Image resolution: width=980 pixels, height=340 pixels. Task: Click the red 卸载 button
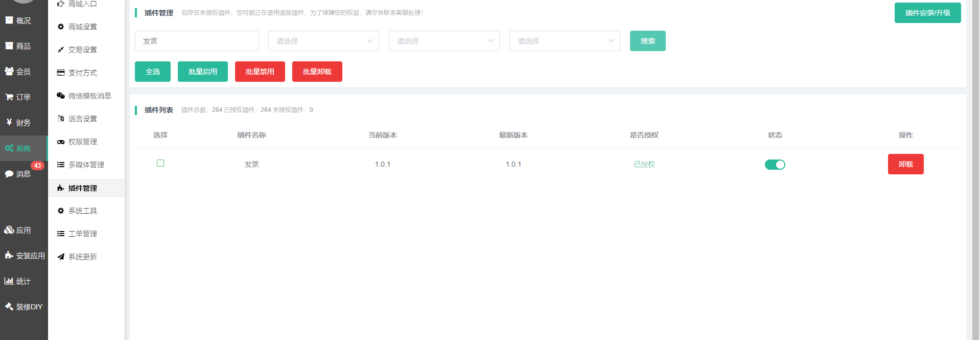coord(905,164)
